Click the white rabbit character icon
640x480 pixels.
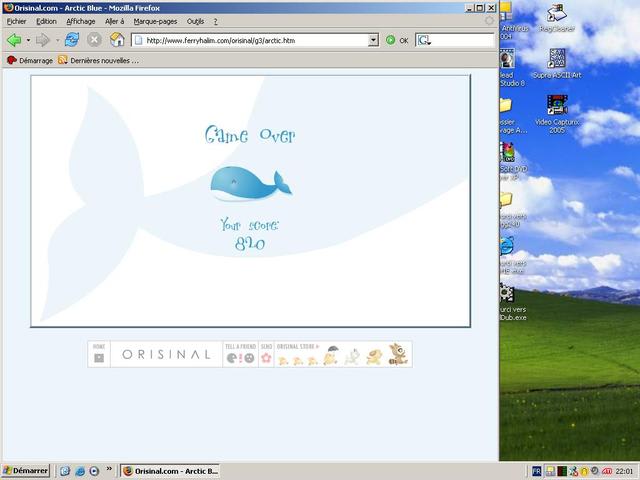click(x=352, y=356)
